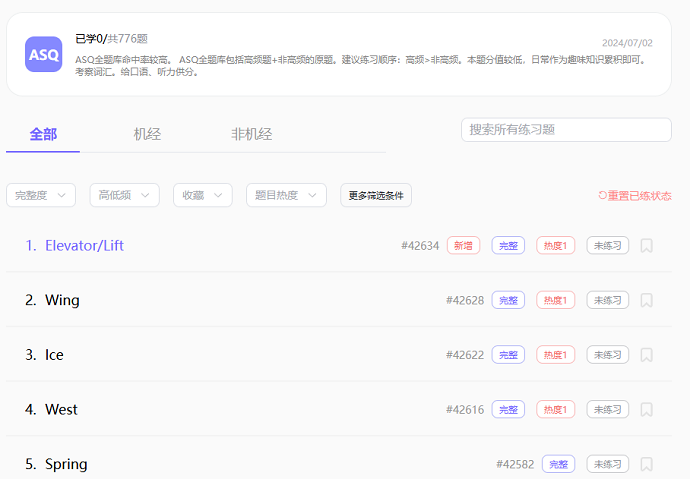This screenshot has width=690, height=479.
Task: Click the 完整 tag on Elevator/Lift row
Action: coord(508,245)
